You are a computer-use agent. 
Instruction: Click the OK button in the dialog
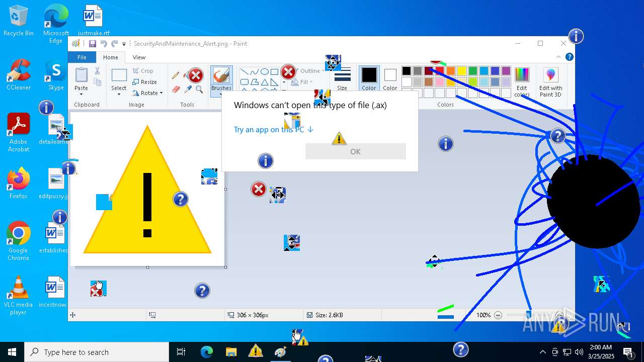pyautogui.click(x=355, y=151)
